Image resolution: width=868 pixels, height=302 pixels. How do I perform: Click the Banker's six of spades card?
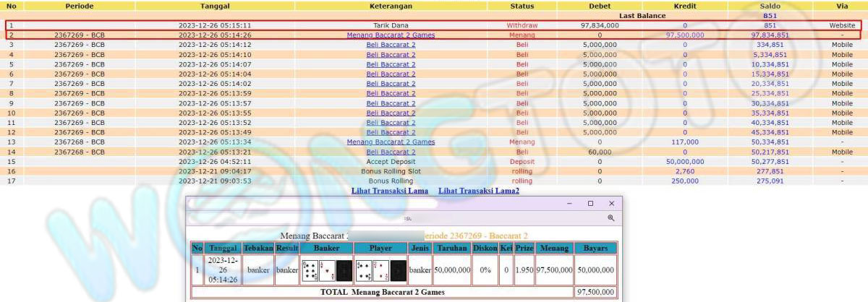coord(309,270)
